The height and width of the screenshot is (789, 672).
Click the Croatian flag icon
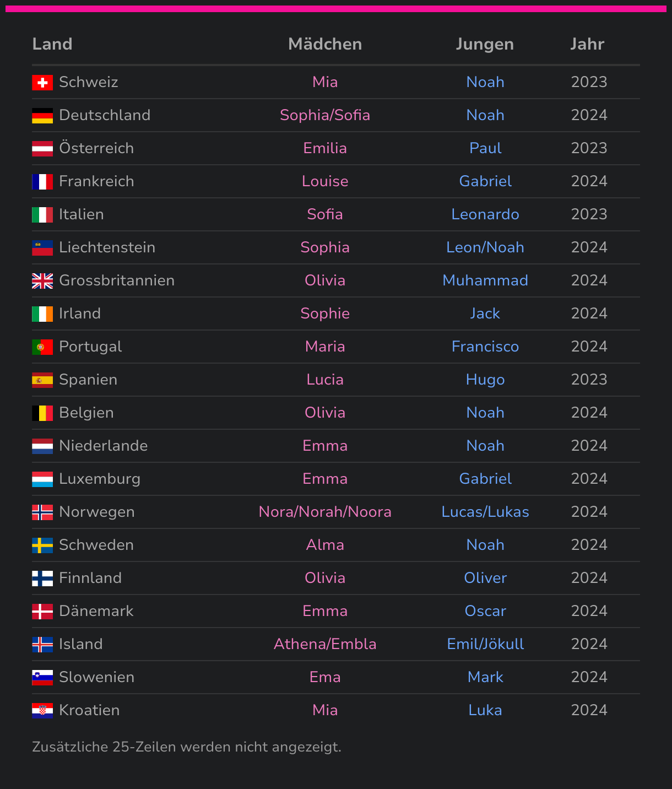[42, 711]
